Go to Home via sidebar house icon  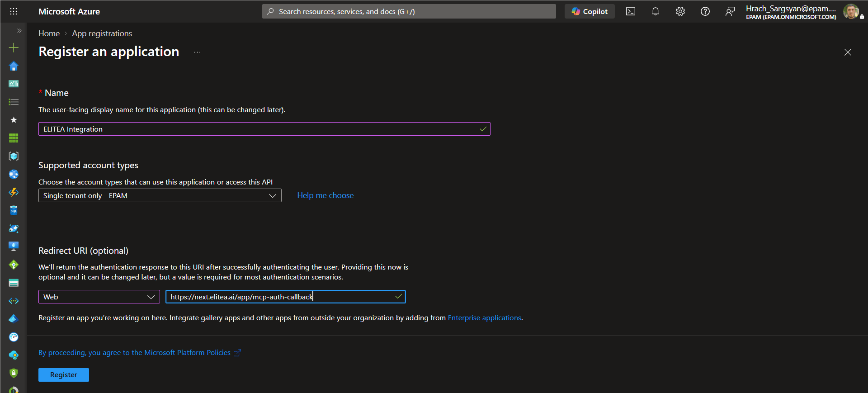pyautogui.click(x=14, y=66)
